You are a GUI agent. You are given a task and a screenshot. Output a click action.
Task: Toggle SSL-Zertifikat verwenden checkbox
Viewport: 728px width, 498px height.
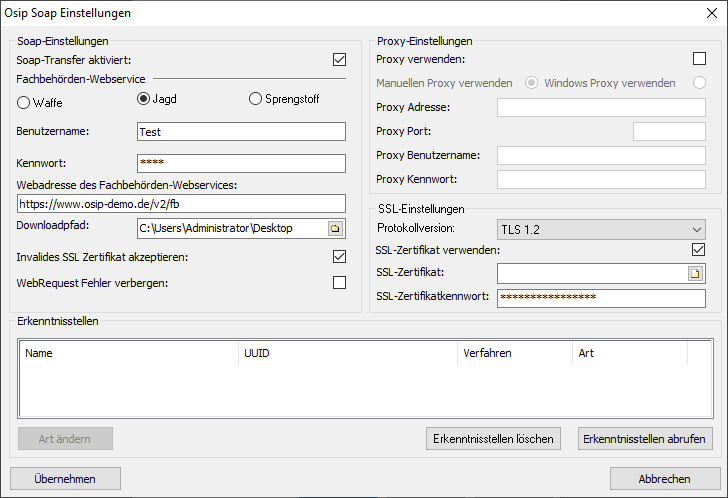click(699, 249)
